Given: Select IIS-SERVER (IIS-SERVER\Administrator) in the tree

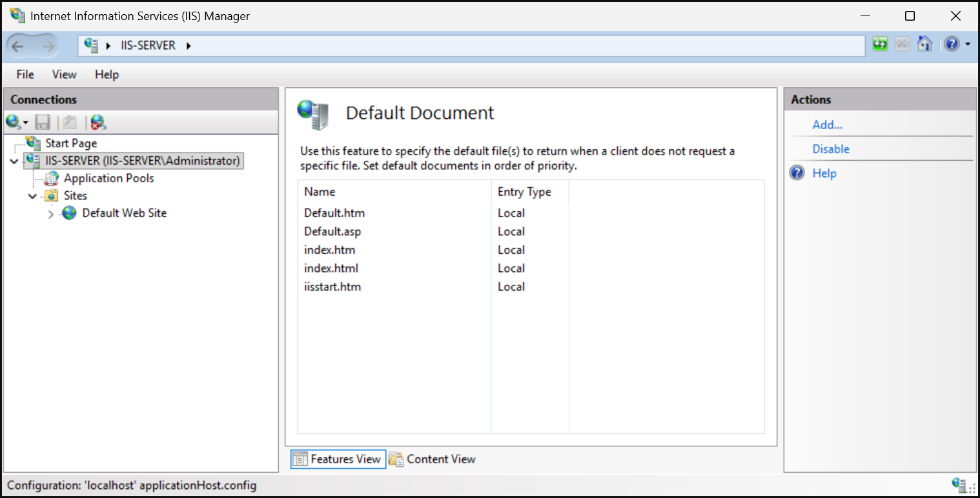Looking at the screenshot, I should (x=133, y=161).
